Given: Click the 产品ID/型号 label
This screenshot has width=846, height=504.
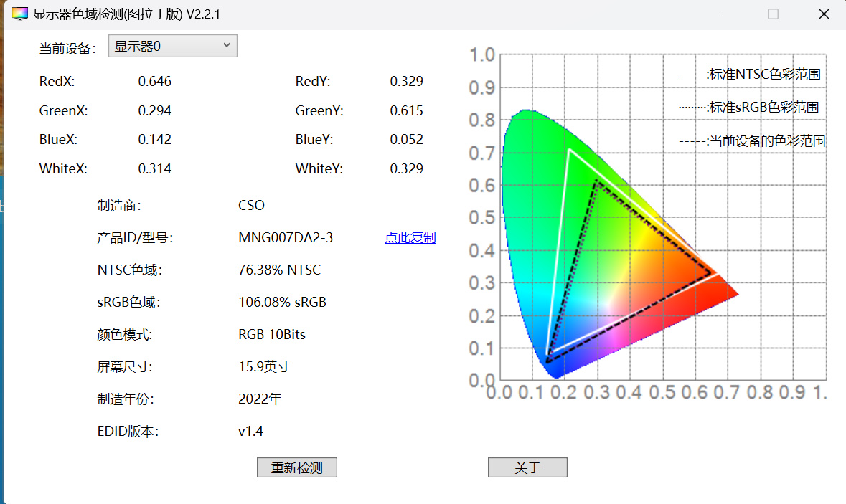Looking at the screenshot, I should coord(135,238).
